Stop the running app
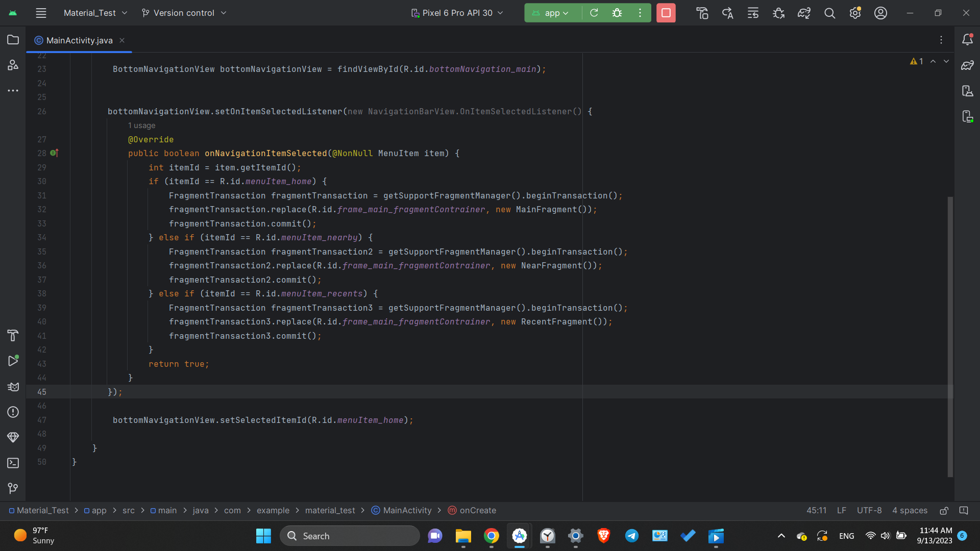The width and height of the screenshot is (980, 551). pos(666,13)
